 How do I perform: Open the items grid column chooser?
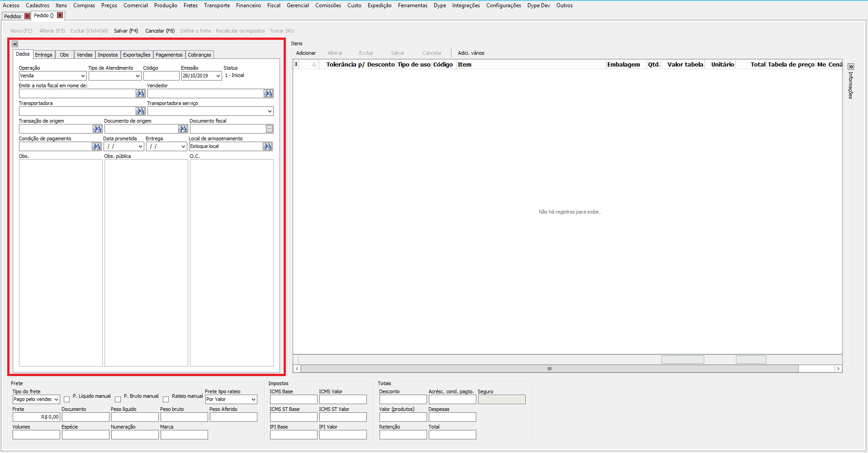(x=296, y=64)
